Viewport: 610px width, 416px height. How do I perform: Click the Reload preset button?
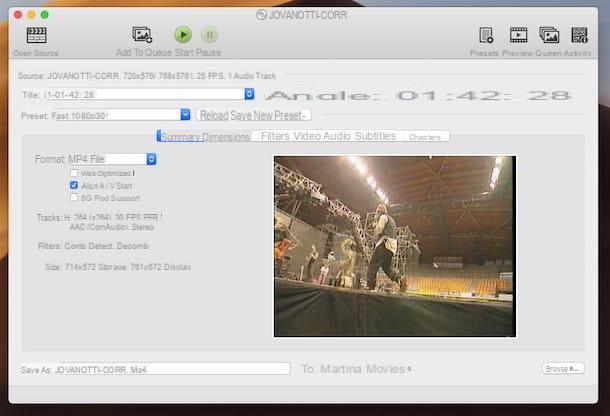pyautogui.click(x=214, y=115)
